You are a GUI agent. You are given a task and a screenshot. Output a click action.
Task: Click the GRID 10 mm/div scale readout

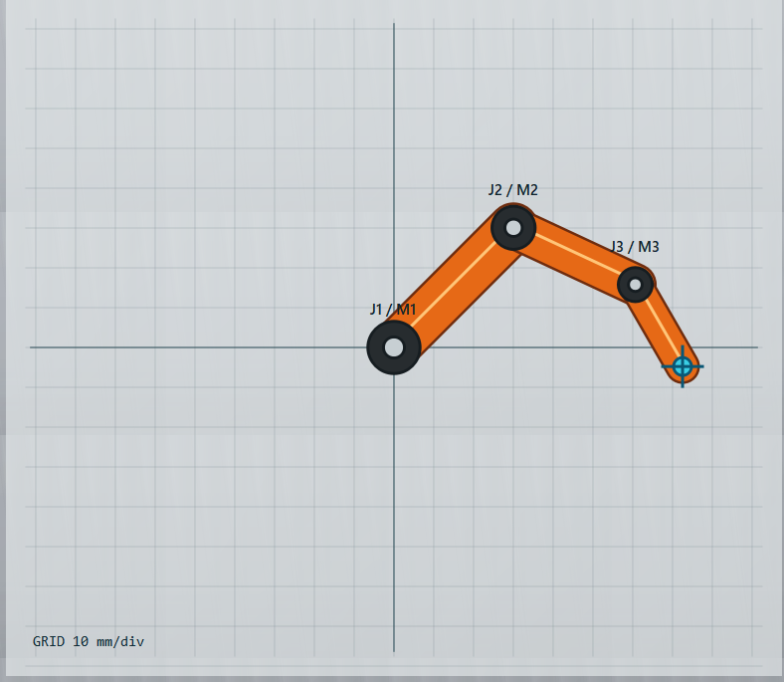click(x=89, y=641)
